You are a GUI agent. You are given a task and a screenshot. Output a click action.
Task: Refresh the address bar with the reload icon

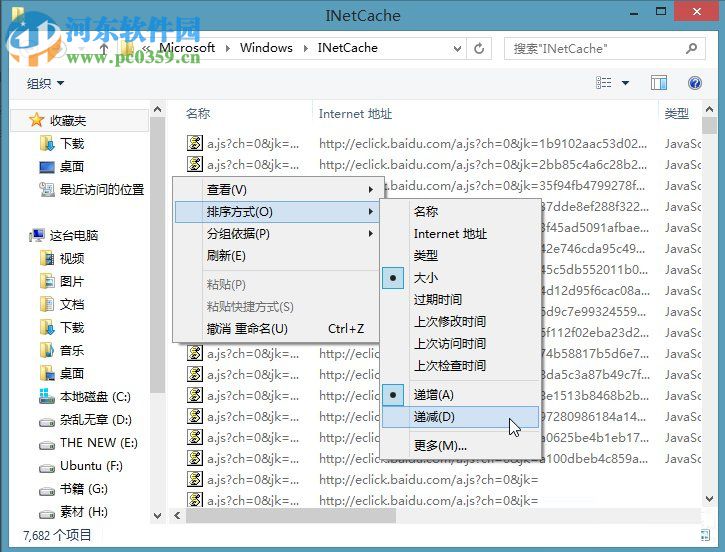coord(479,48)
